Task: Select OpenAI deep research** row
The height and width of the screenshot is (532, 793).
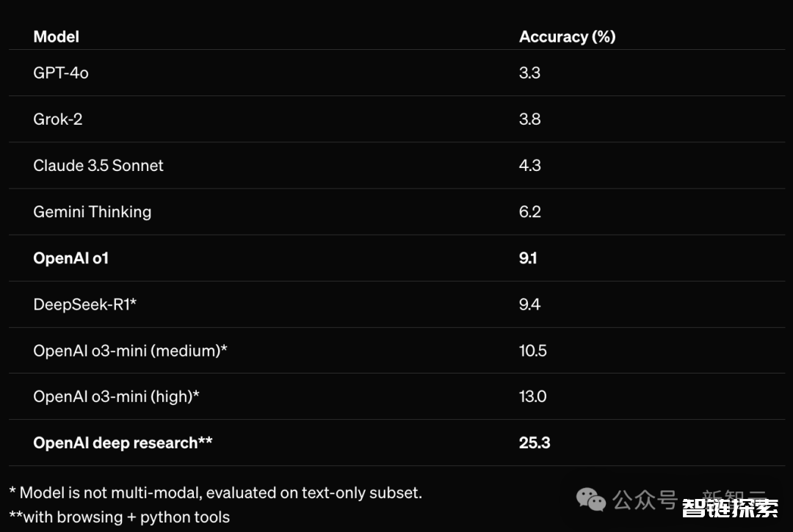Action: (x=397, y=442)
